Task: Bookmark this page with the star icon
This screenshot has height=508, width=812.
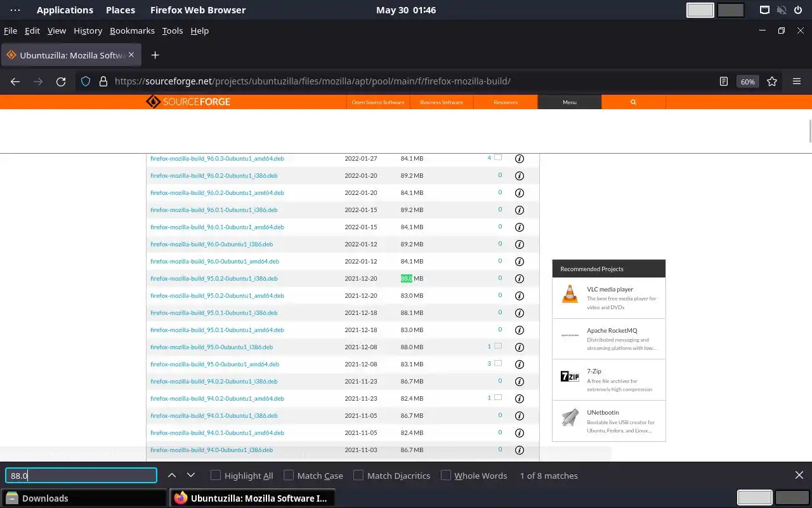Action: pyautogui.click(x=772, y=81)
